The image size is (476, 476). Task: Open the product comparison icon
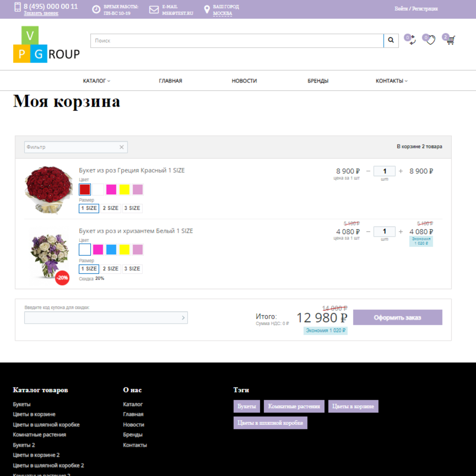tap(412, 41)
